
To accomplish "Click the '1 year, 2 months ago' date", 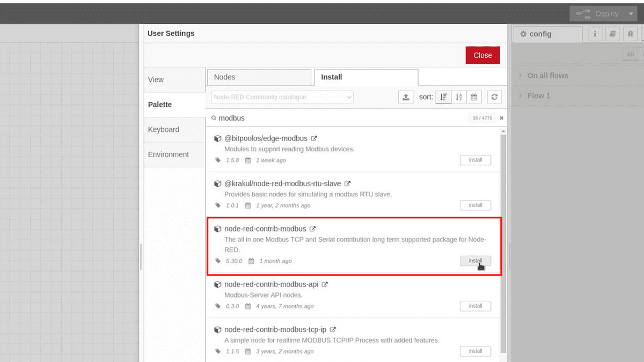I will [x=283, y=205].
